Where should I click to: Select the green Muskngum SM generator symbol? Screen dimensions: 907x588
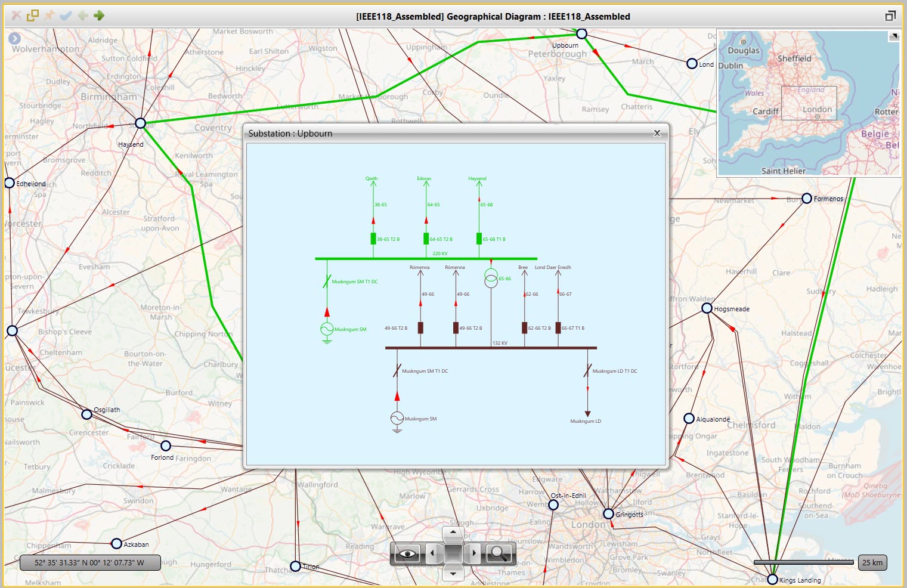327,330
